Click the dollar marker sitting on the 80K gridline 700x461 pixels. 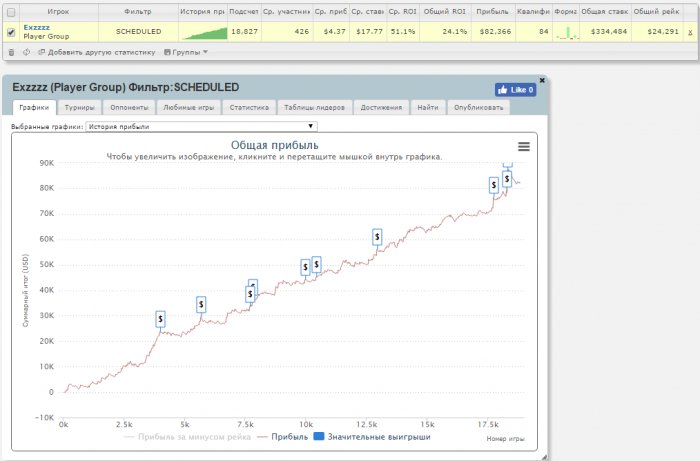tap(493, 185)
